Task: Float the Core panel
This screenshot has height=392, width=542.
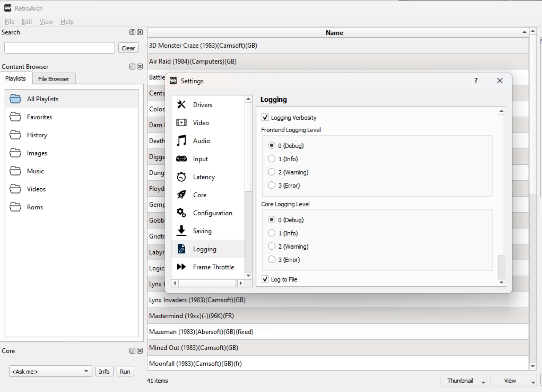Action: (x=132, y=351)
